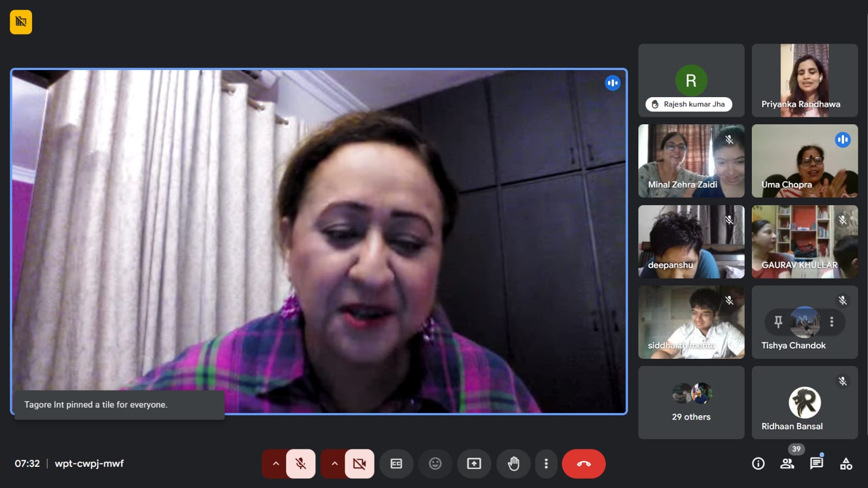Expand video settings arrow beside camera
This screenshot has height=488, width=868.
point(334,464)
